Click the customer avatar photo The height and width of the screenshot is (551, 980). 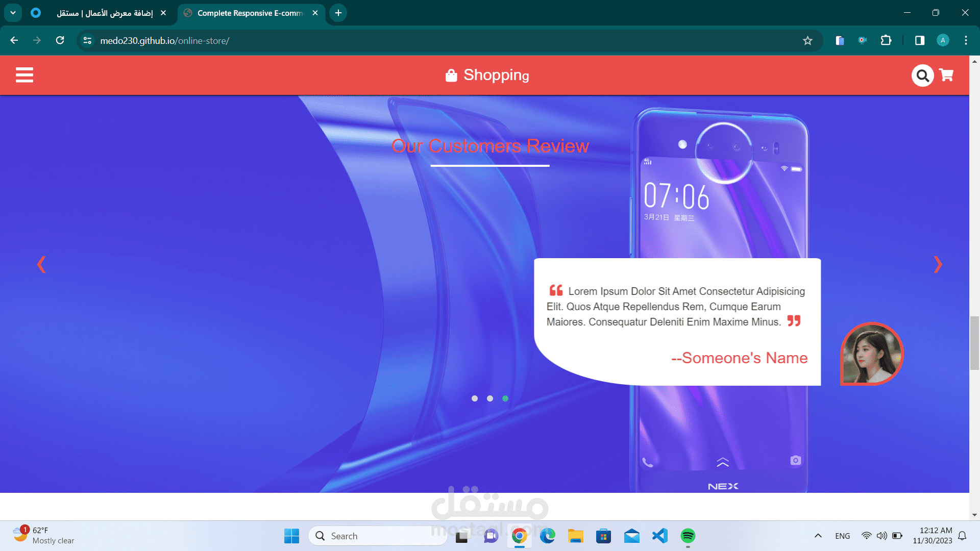click(x=872, y=354)
